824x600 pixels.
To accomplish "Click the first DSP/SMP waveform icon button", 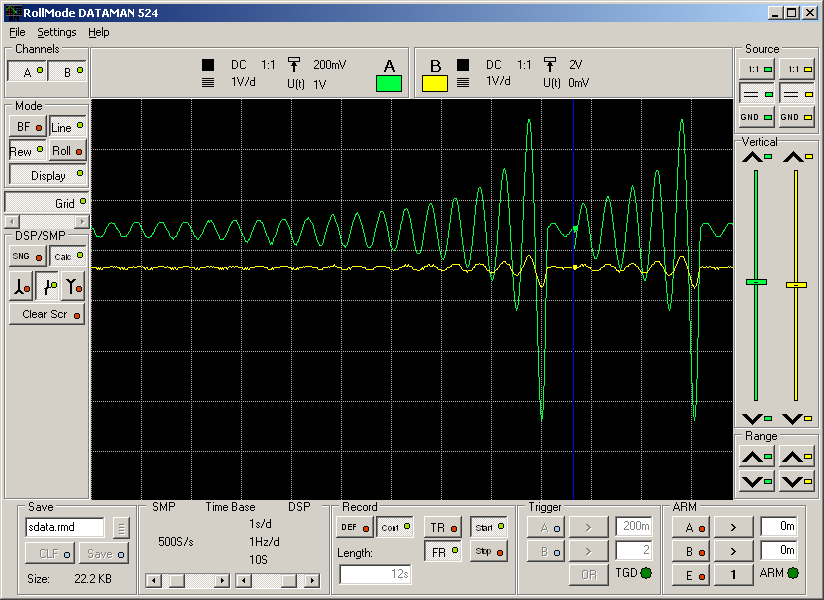I will click(x=21, y=288).
